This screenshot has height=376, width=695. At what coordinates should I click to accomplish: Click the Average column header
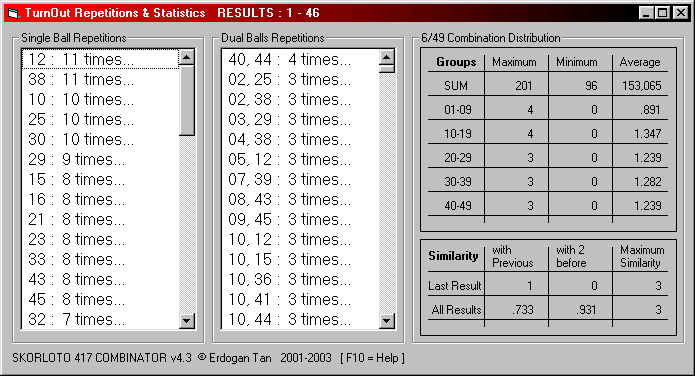(x=640, y=62)
